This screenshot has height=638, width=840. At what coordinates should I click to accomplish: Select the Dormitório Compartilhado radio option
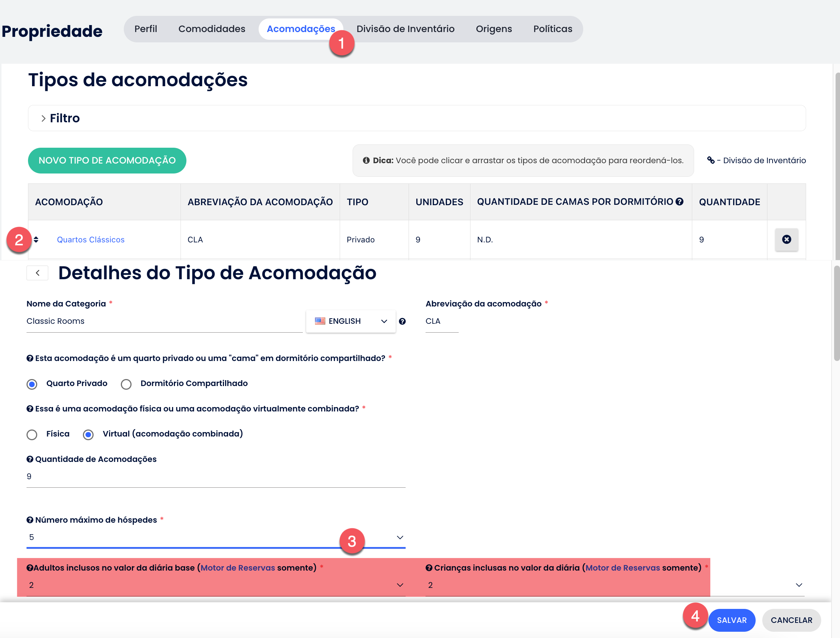[x=126, y=384]
